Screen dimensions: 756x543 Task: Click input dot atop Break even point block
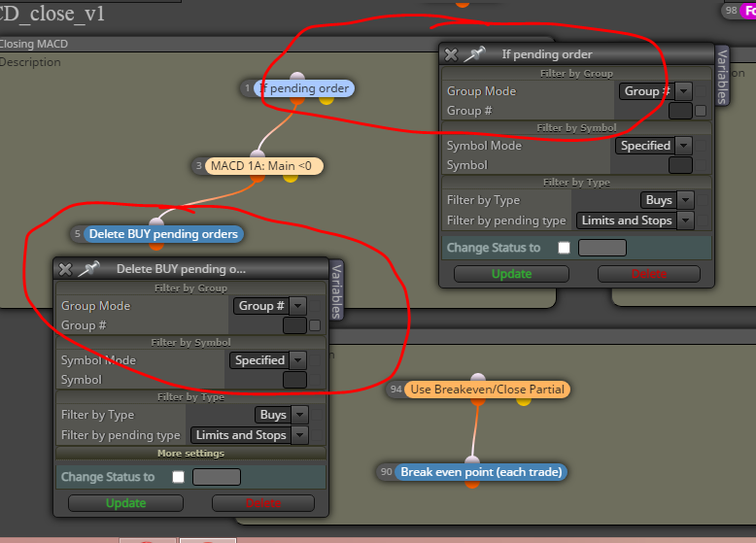point(472,459)
